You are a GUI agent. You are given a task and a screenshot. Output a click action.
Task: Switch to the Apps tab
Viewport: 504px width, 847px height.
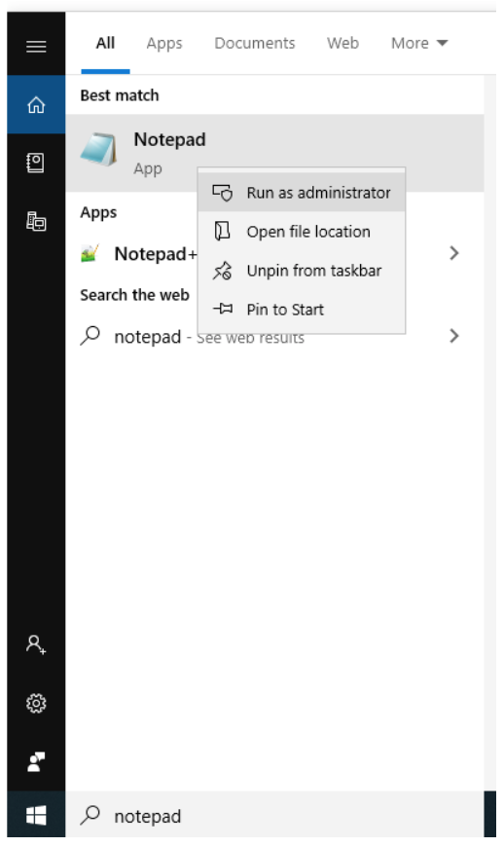tap(164, 43)
